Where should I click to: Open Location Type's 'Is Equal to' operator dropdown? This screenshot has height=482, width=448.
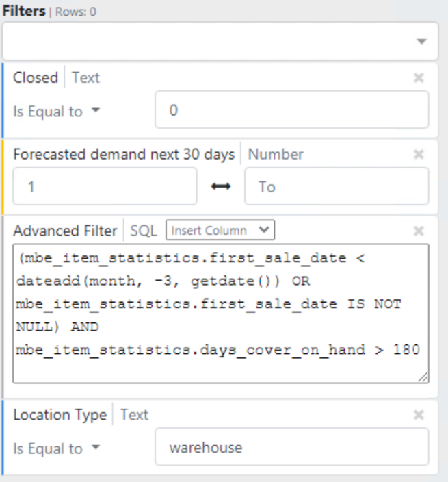pyautogui.click(x=57, y=448)
